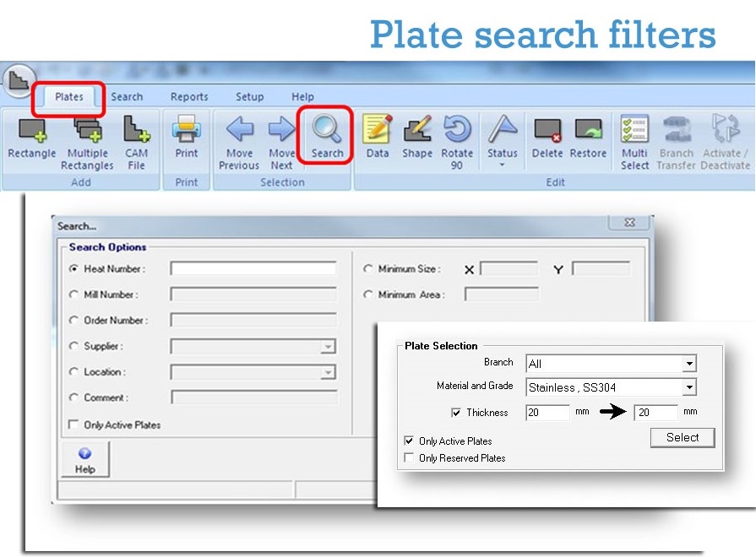
Task: Switch to the Reports ribbon tab
Action: click(189, 97)
